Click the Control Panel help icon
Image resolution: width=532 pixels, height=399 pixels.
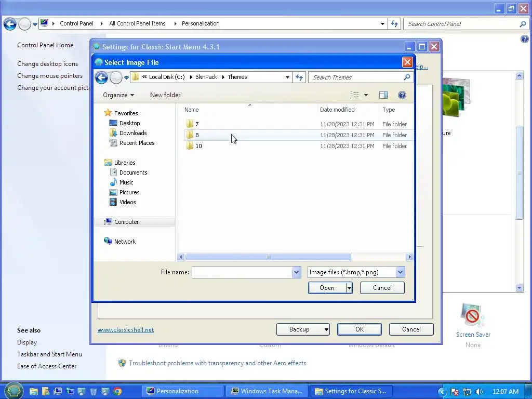click(x=524, y=39)
